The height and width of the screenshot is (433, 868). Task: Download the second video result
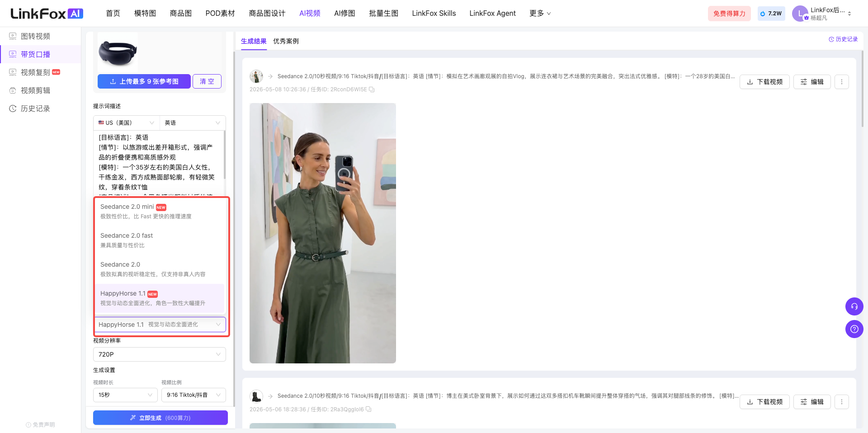pos(764,402)
